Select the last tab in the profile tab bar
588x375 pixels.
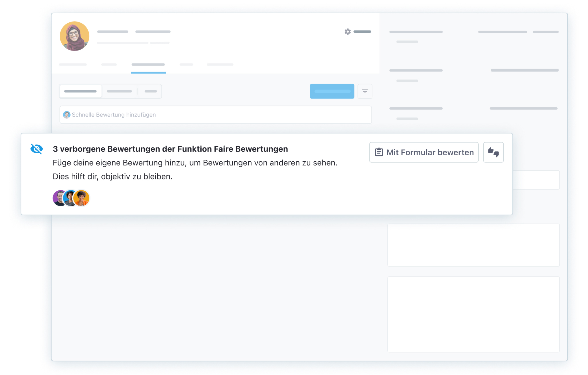220,65
